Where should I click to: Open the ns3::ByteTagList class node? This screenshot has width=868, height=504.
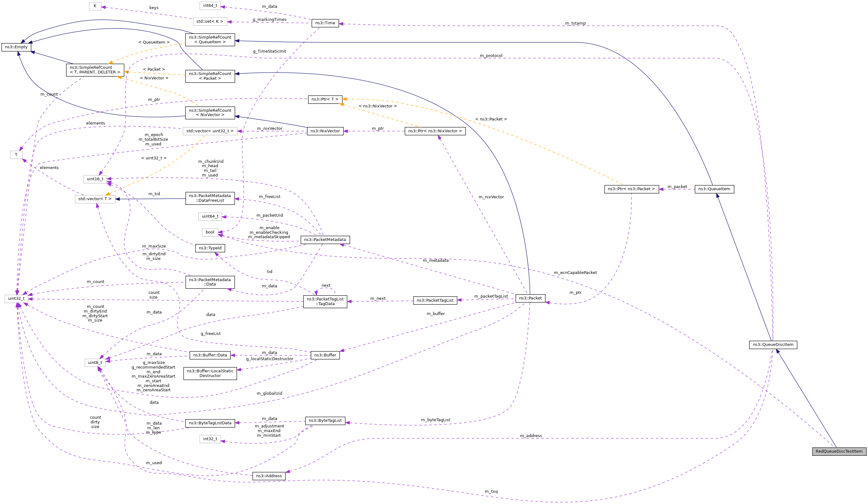pyautogui.click(x=326, y=420)
